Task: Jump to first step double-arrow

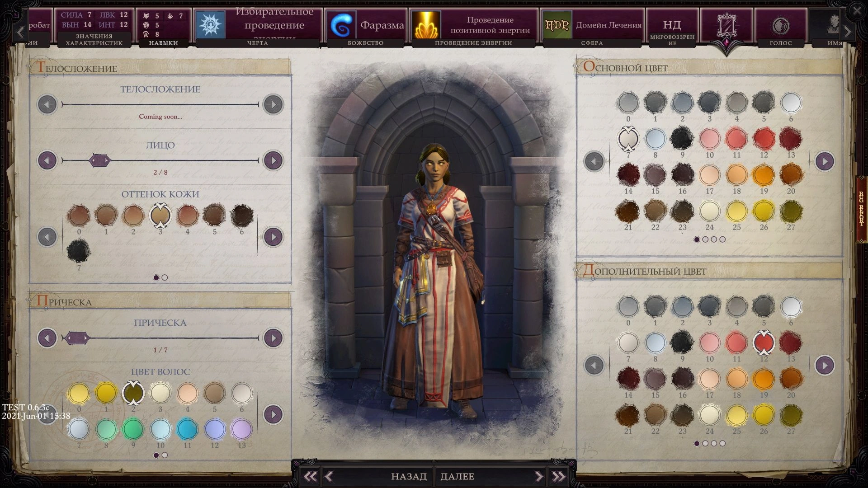Action: [x=310, y=476]
